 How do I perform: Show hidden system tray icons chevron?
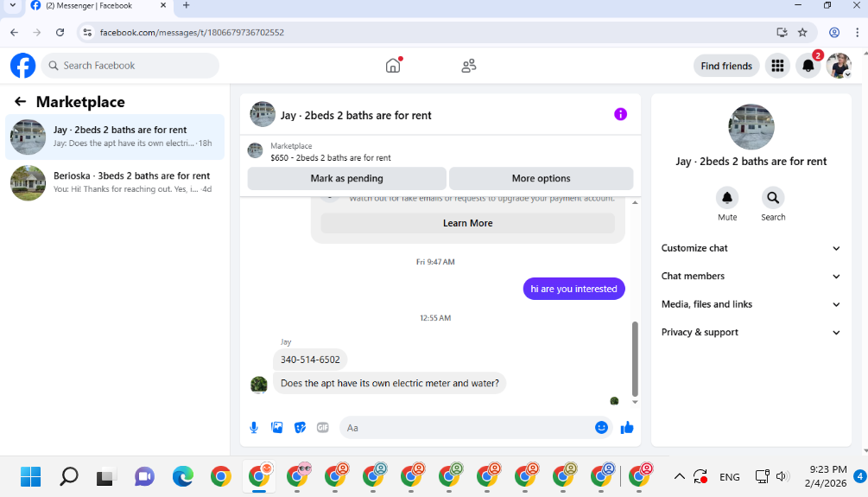pyautogui.click(x=679, y=476)
